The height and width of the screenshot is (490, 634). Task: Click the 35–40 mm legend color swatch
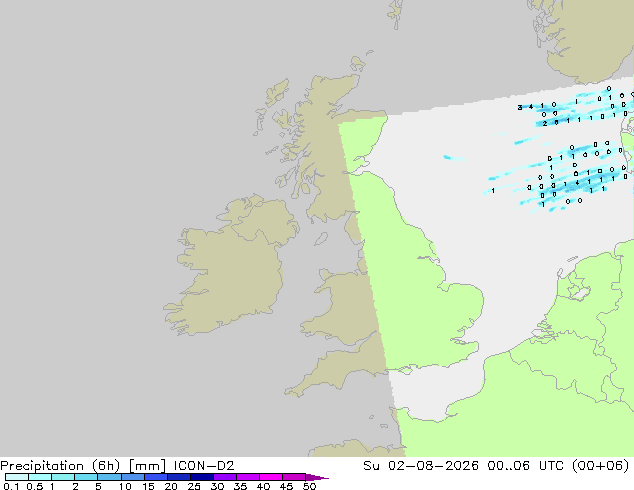point(248,477)
